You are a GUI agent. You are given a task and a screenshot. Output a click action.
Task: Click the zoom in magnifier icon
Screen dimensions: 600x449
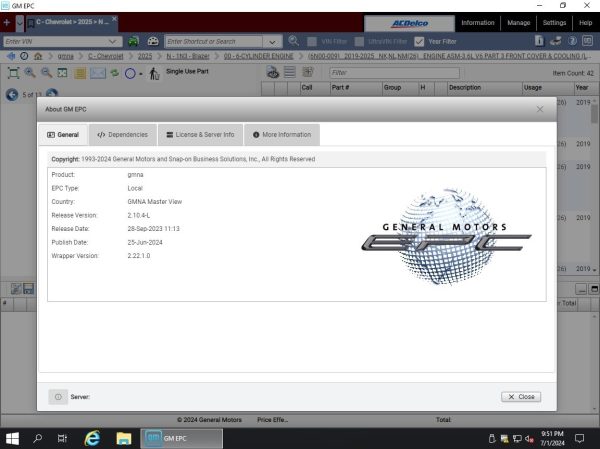click(x=30, y=72)
